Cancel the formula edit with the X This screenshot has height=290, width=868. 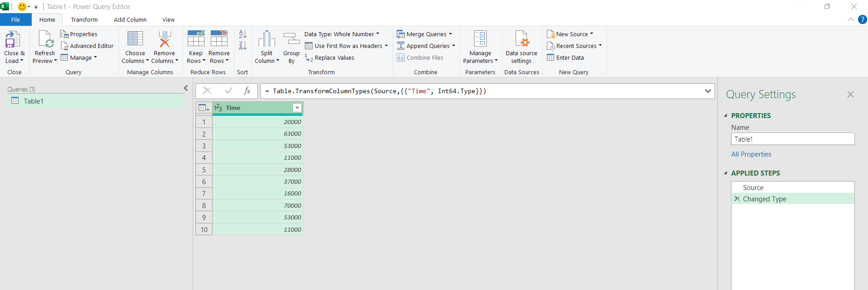(207, 91)
